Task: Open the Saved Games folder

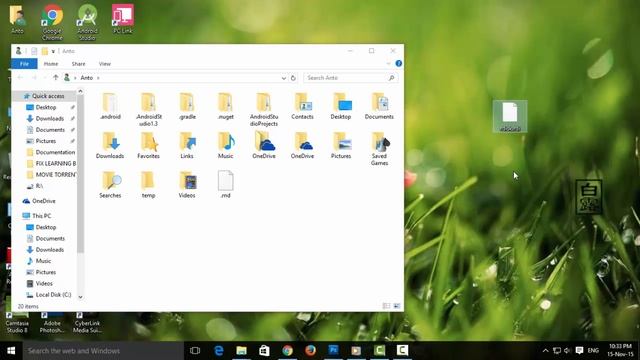Action: click(379, 149)
